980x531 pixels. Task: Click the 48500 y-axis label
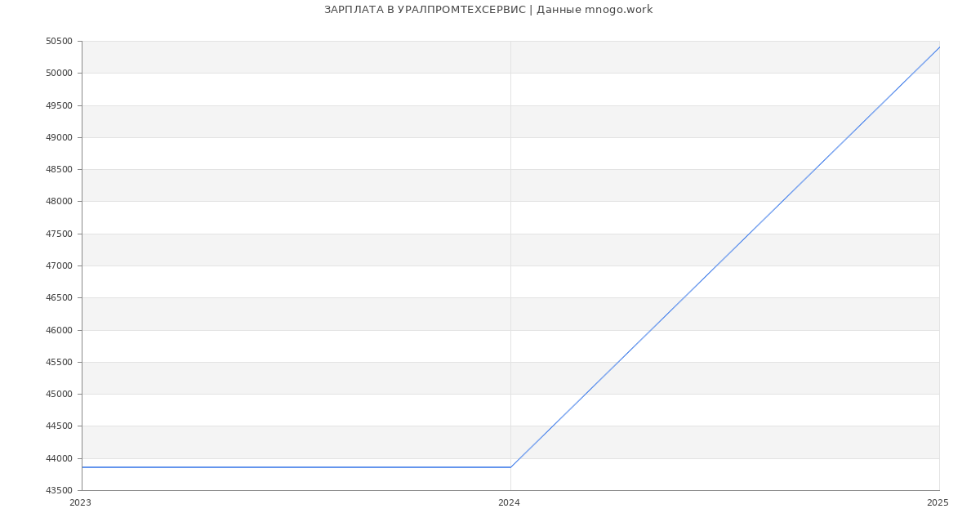[59, 170]
